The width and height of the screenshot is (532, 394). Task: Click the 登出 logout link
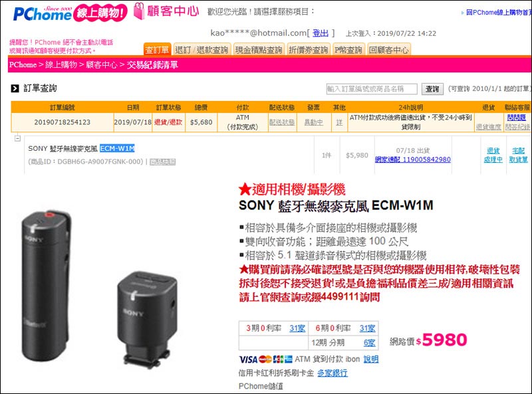[321, 33]
